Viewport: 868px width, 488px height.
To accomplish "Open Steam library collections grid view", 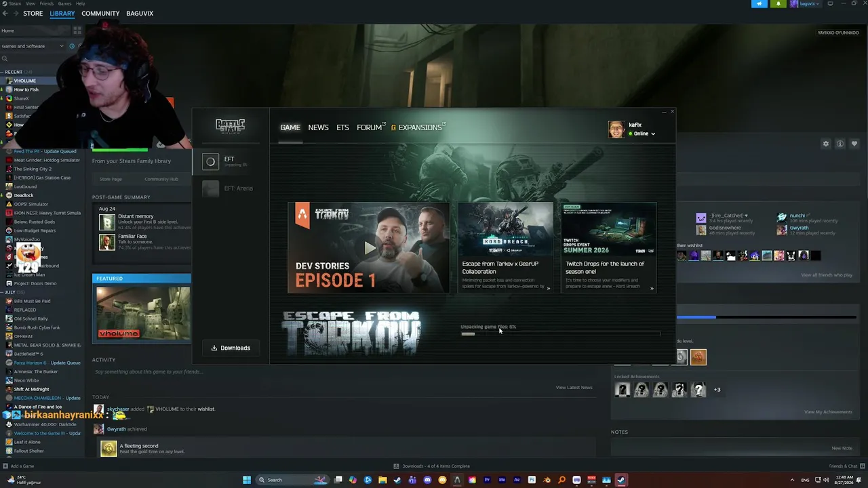I will click(x=77, y=30).
